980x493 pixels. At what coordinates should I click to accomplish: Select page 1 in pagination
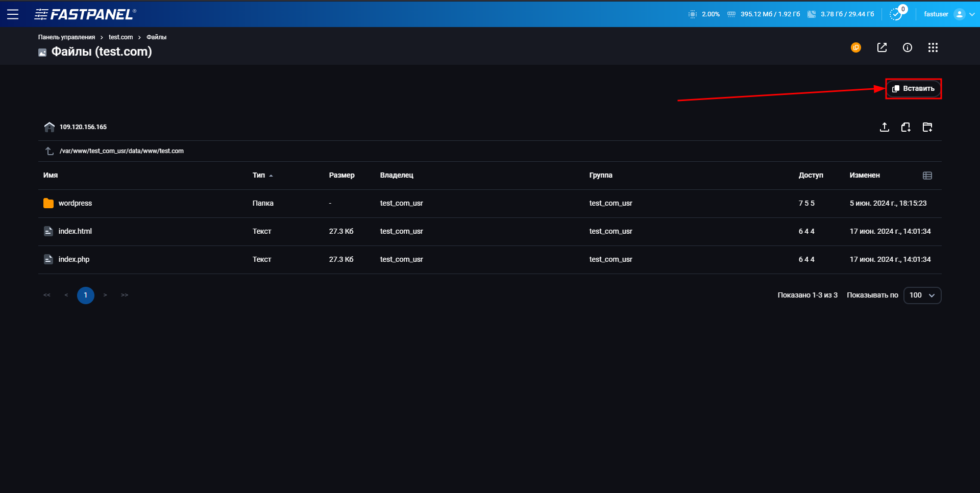pyautogui.click(x=86, y=295)
